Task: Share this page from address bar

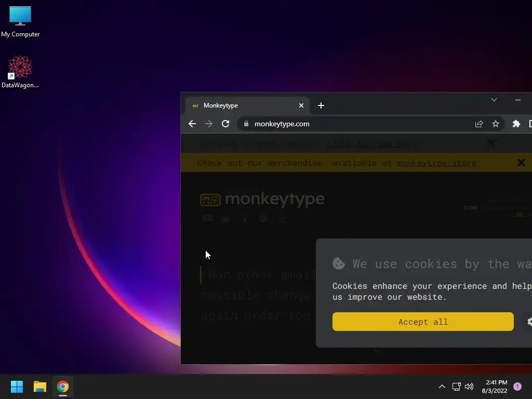Action: coord(478,124)
